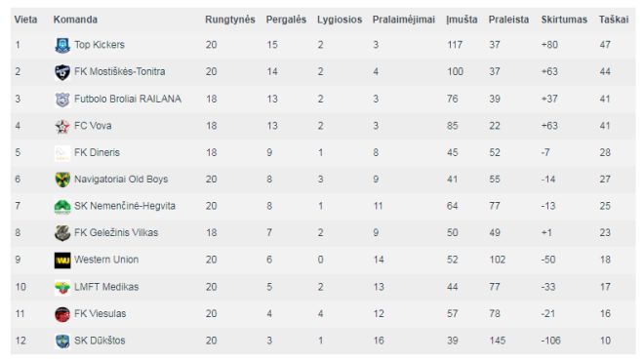Click the Futbolo Broliai RAILANA crest

pos(62,100)
